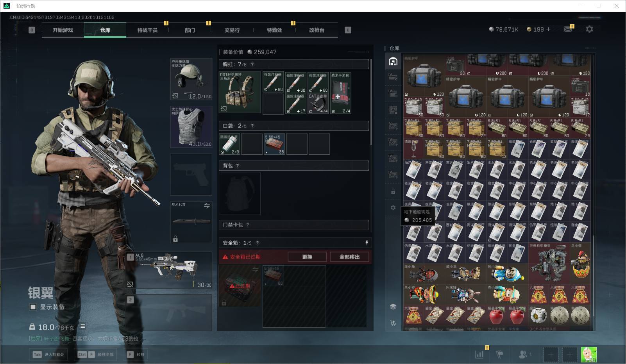This screenshot has width=626, height=364.
Task: Switch to the 特战干员 tab
Action: (x=147, y=30)
